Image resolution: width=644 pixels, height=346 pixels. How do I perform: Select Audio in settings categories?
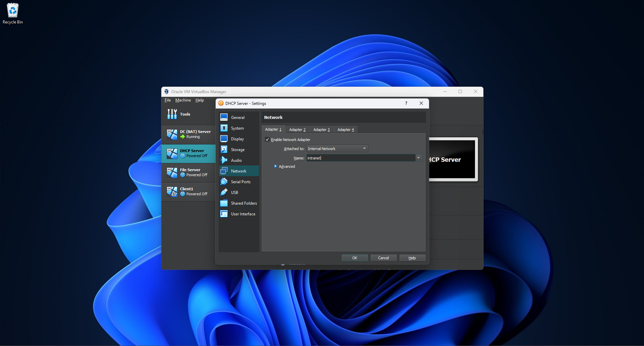pos(239,160)
